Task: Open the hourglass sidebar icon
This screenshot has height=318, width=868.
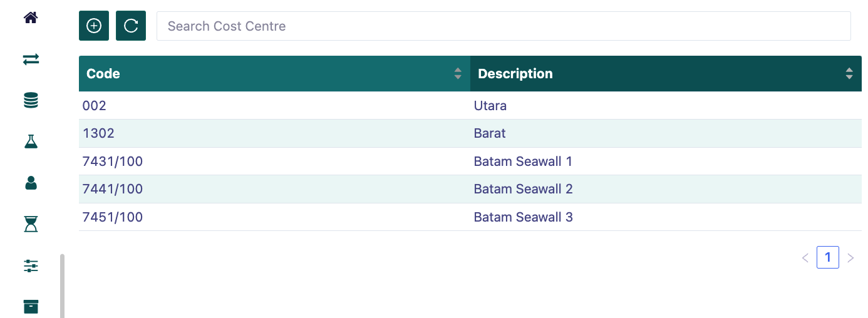Action: 31,224
